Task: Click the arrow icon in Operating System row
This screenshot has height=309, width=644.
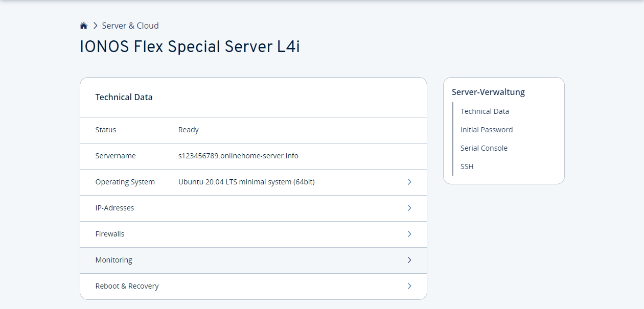Action: tap(409, 182)
